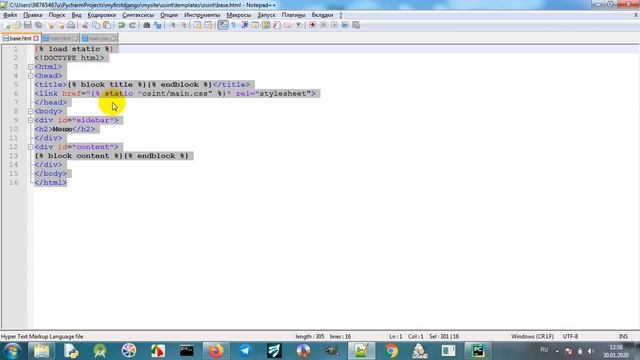The width and height of the screenshot is (640, 360).
Task: Open the Инструменты menu
Action: point(202,15)
